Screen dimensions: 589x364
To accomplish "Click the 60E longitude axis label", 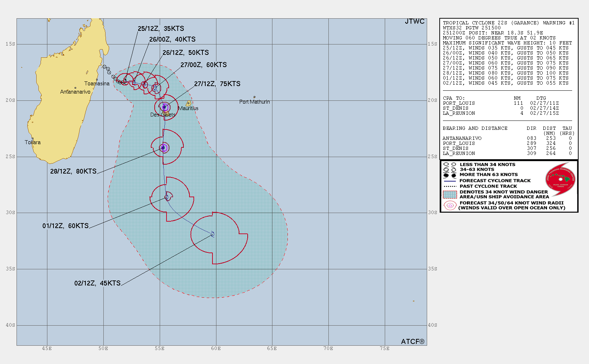I will 216,349.
